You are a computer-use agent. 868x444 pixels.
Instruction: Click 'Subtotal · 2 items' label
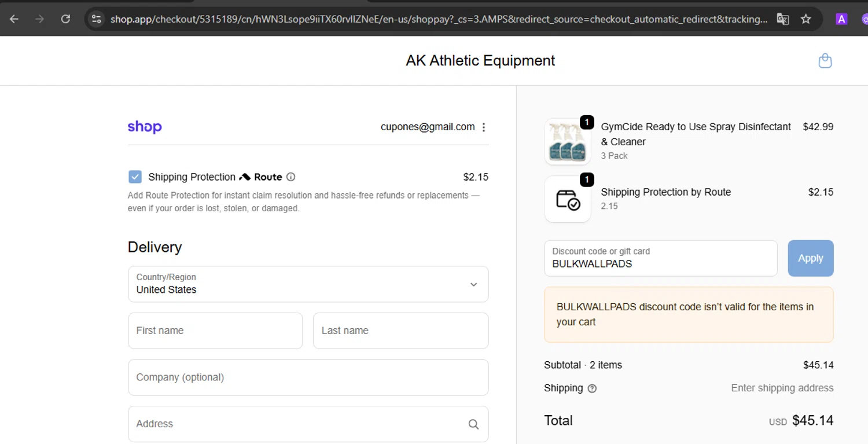(x=583, y=365)
